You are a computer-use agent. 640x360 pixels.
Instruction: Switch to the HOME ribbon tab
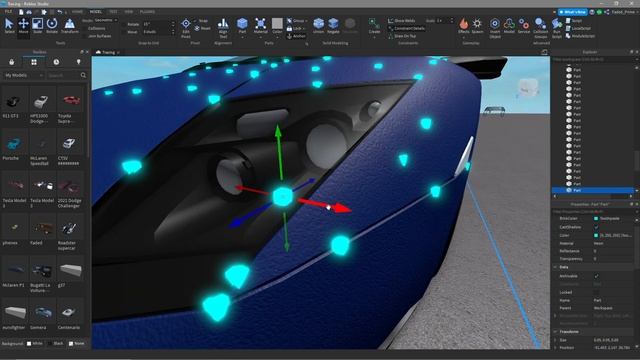pyautogui.click(x=77, y=12)
